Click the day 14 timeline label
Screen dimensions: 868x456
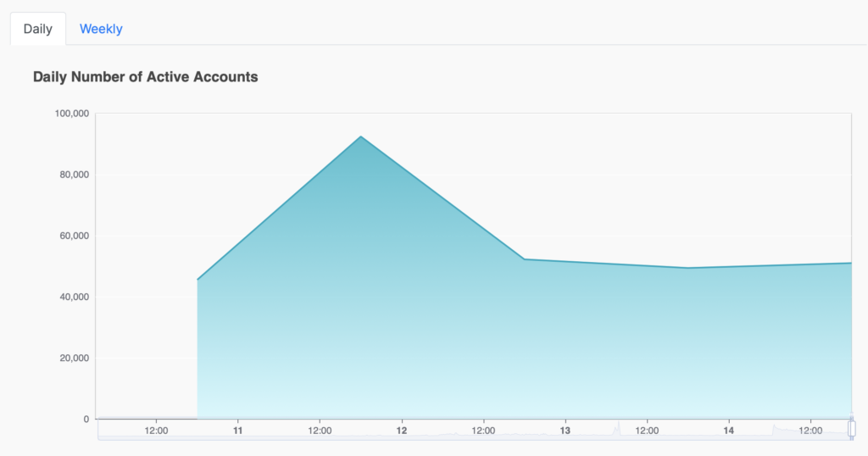point(728,431)
